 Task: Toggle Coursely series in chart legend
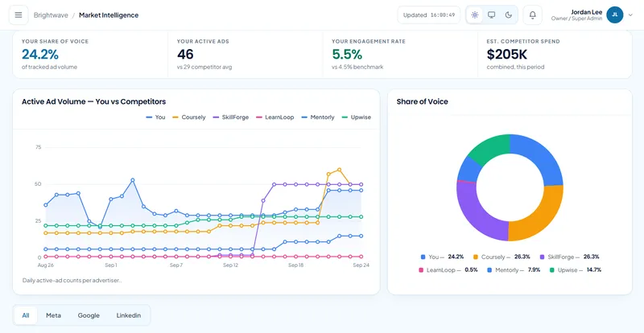click(x=189, y=117)
